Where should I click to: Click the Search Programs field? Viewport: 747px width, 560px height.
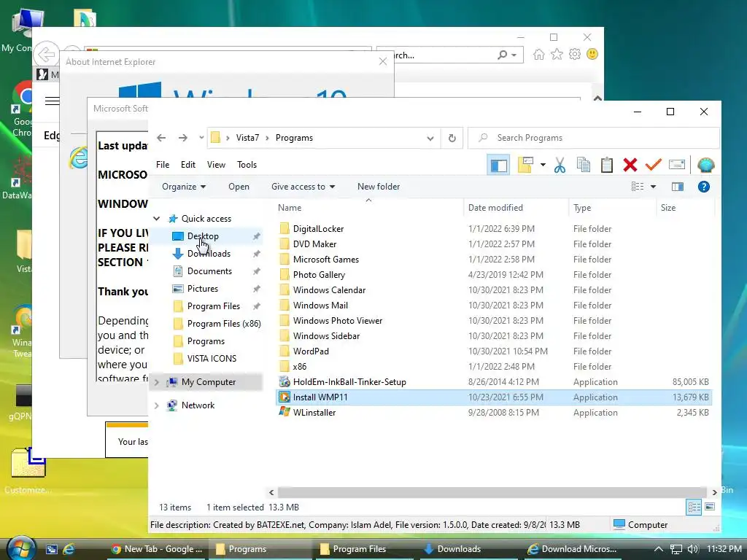click(593, 138)
